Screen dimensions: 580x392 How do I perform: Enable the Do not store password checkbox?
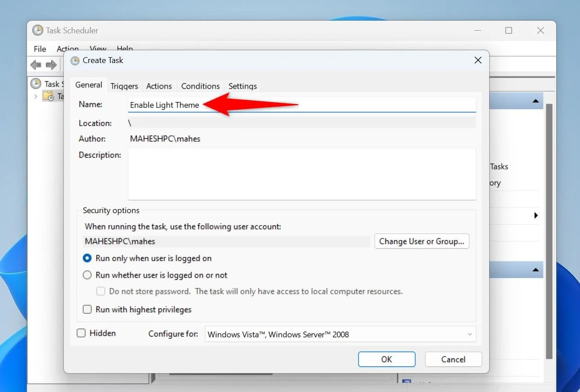[100, 291]
